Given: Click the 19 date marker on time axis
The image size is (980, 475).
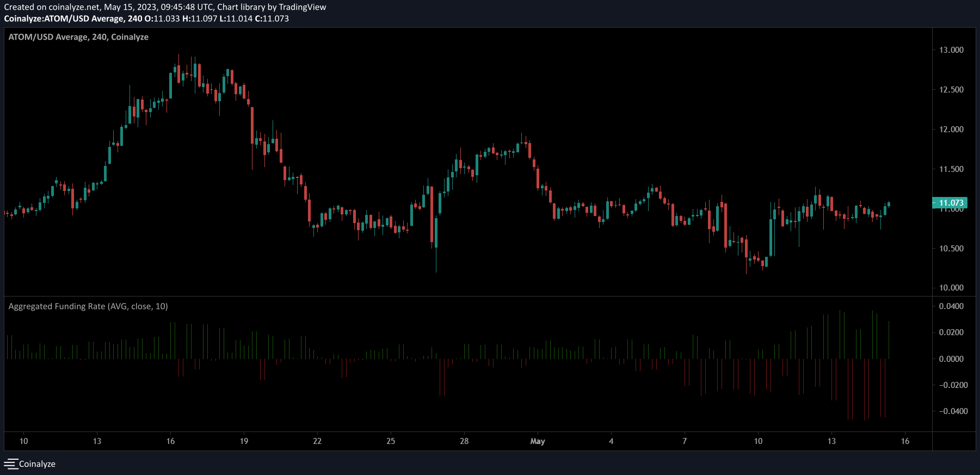Looking at the screenshot, I should (x=244, y=441).
